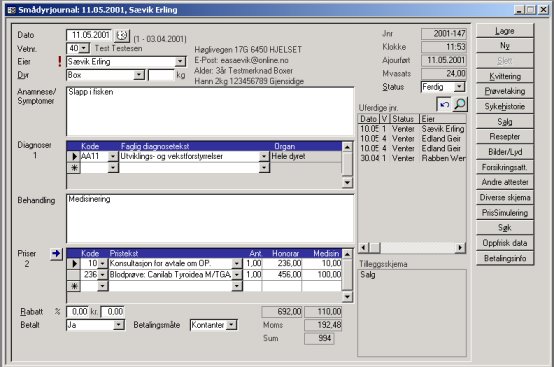Select the new-row asterisk in Priser table
Viewport: 554px width, 367px height.
coord(74,286)
